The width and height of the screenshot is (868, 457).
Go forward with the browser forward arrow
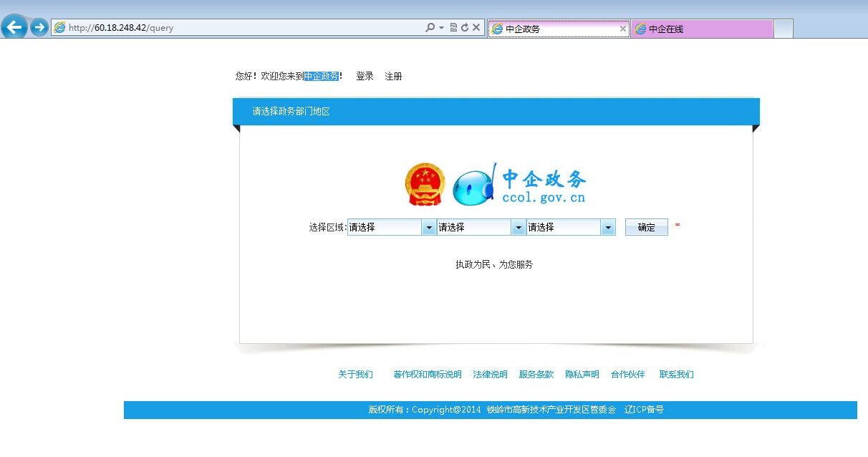tap(39, 28)
